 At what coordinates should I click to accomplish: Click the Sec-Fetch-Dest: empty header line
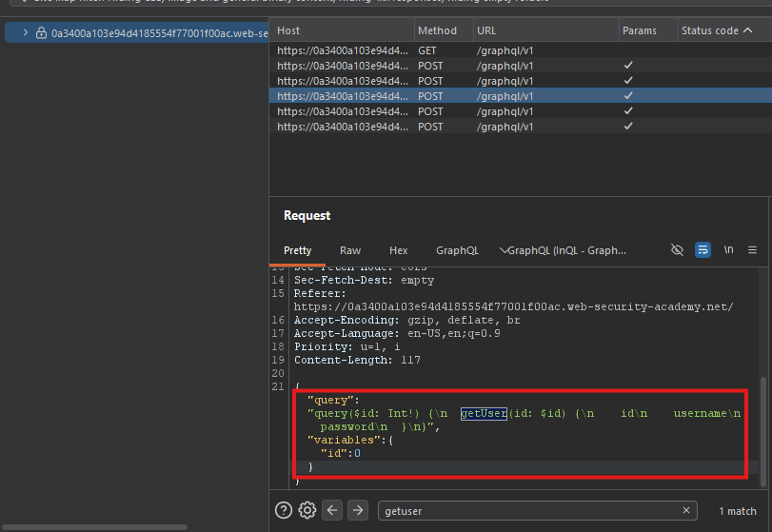[x=364, y=281]
